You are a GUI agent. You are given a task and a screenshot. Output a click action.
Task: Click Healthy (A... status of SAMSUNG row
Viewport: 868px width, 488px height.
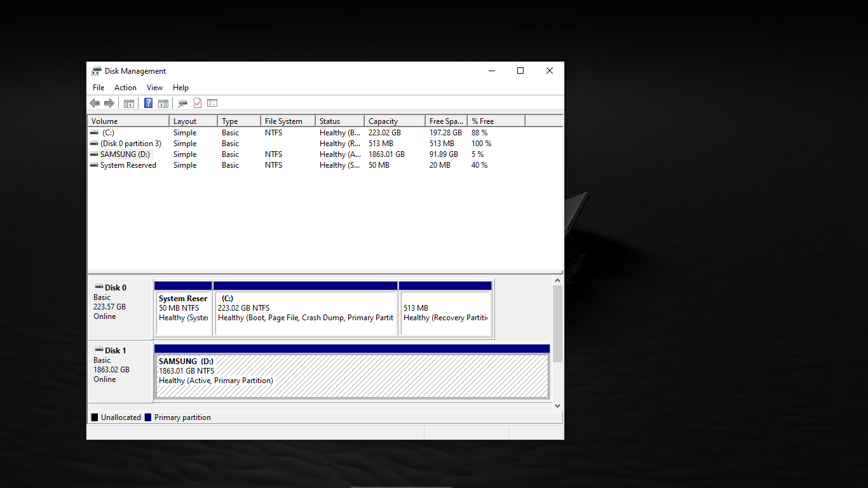coord(340,154)
